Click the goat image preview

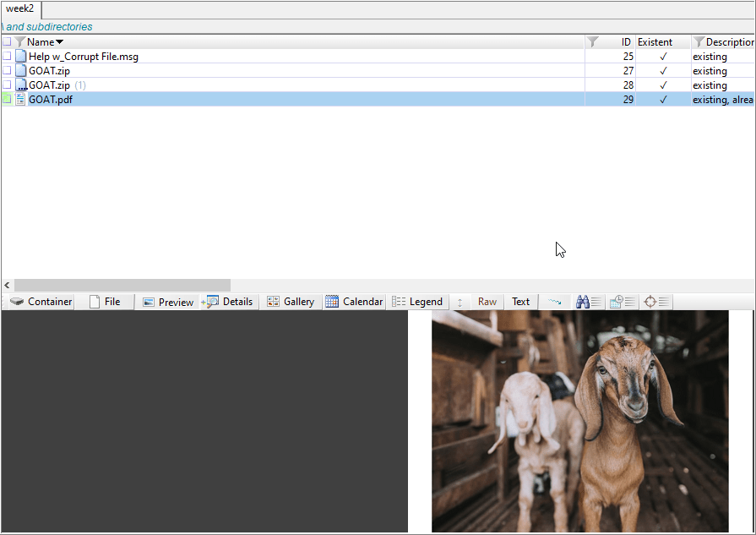(x=579, y=421)
